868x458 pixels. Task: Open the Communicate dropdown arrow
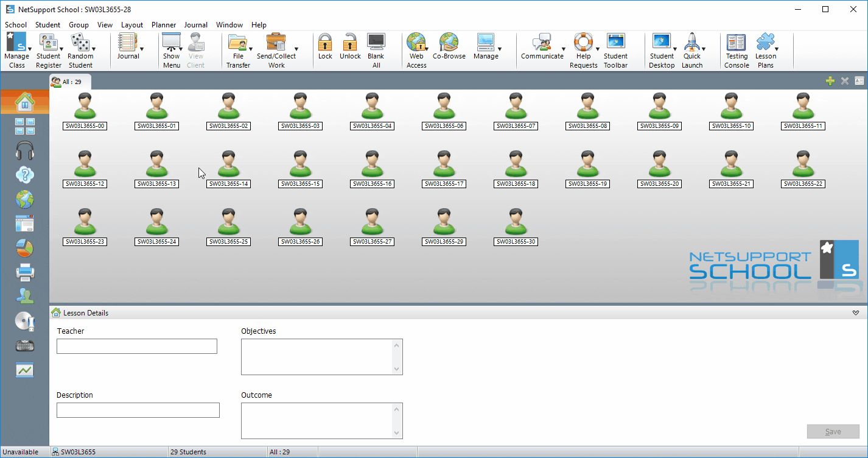coord(563,49)
